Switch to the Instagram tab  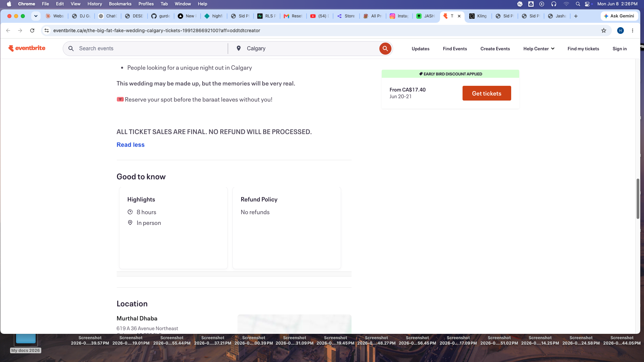click(399, 16)
